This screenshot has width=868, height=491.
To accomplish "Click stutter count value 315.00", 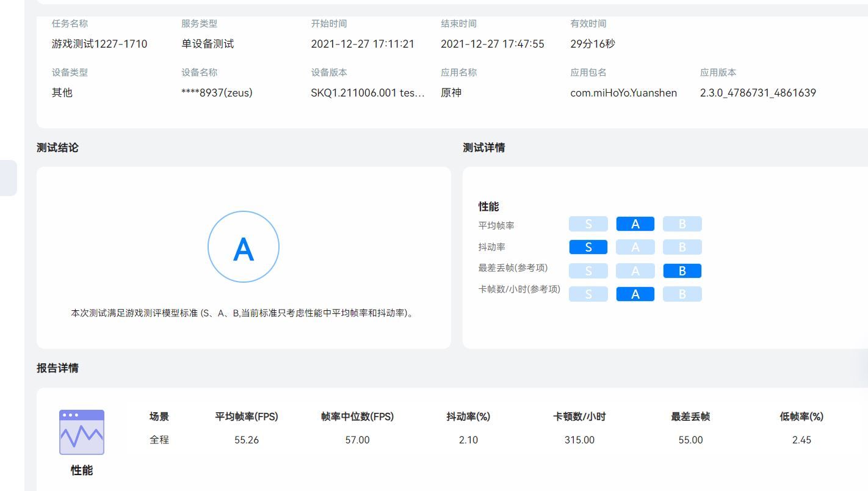I will tap(579, 440).
